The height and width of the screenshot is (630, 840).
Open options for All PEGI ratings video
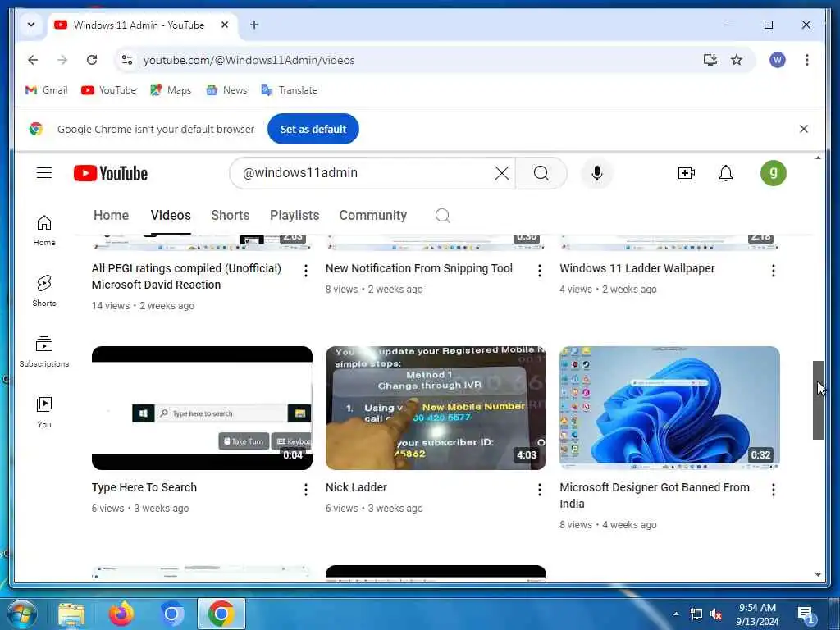coord(305,271)
